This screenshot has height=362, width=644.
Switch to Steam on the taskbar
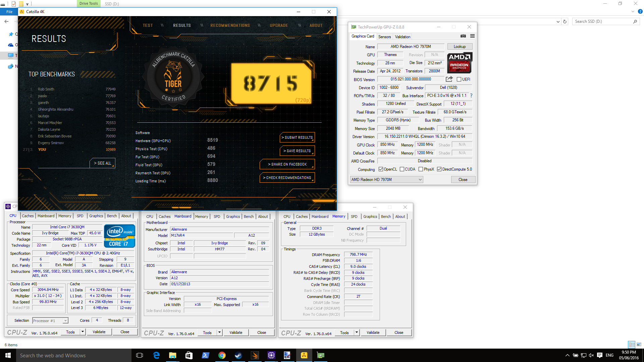pyautogui.click(x=238, y=355)
